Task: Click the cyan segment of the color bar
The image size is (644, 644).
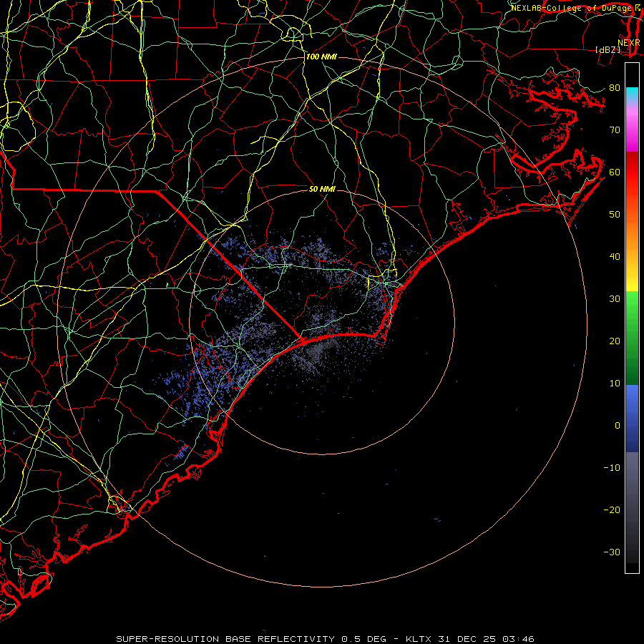Action: 632,93
